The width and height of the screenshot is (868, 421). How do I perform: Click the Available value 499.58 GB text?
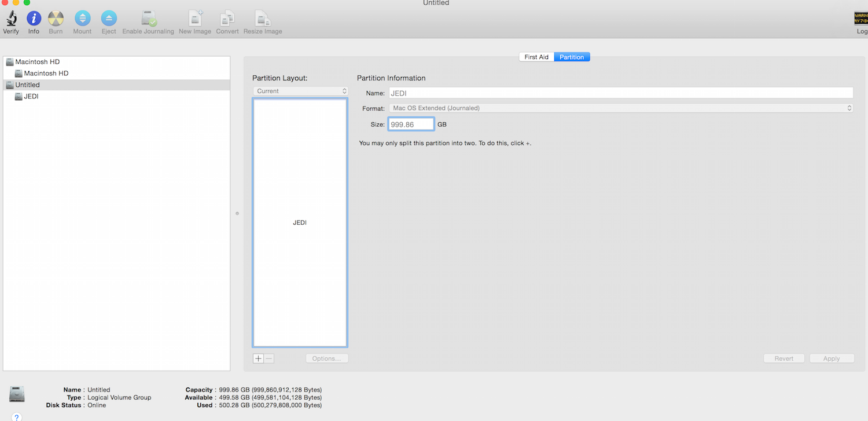(270, 397)
